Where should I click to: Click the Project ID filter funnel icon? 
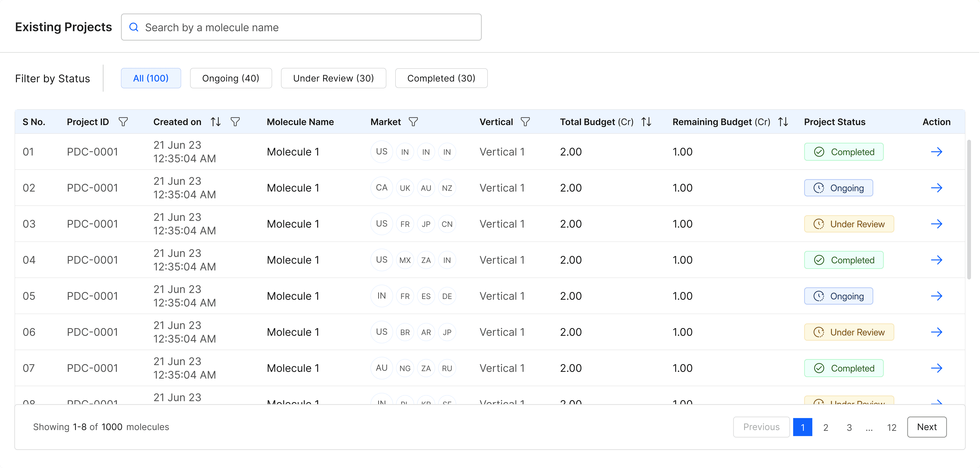[x=123, y=122]
